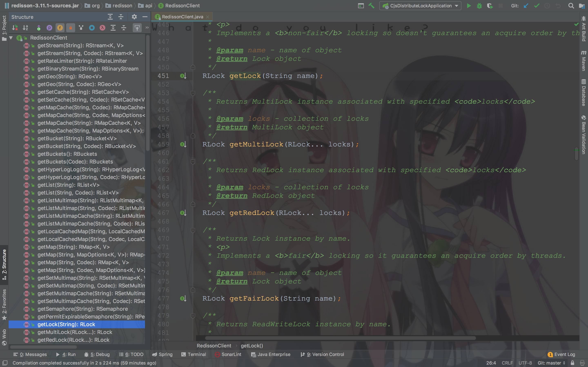
Task: Click the Sort Alphabetically icon in Structure
Action: click(x=25, y=28)
